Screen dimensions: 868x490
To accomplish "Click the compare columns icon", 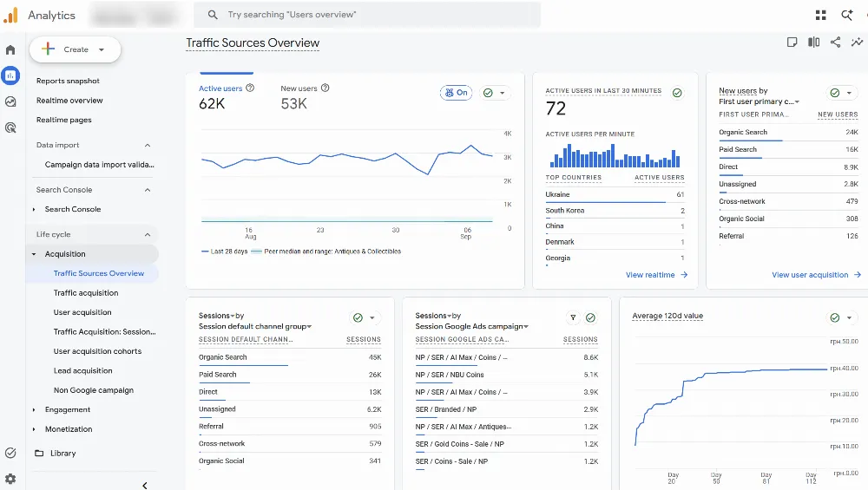I will (814, 42).
